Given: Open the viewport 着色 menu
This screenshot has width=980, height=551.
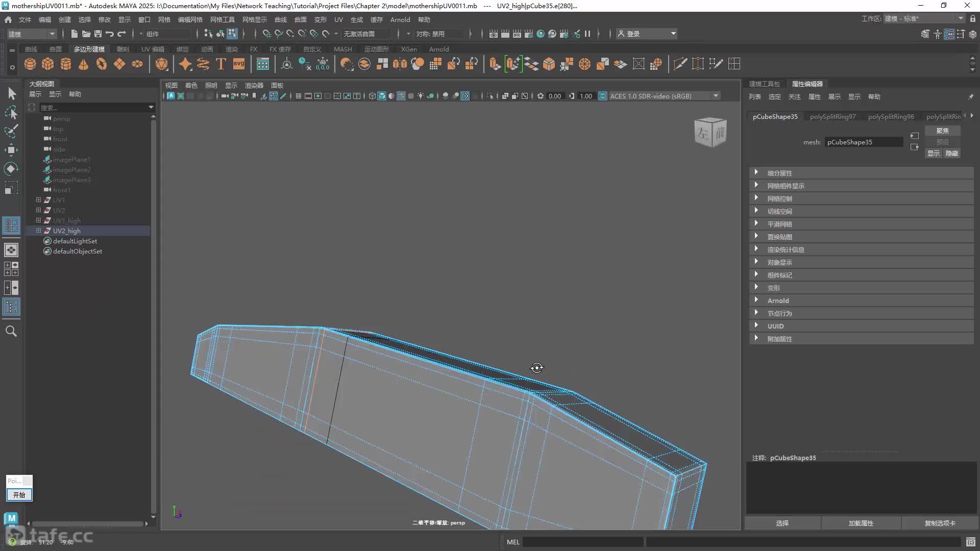Looking at the screenshot, I should [191, 85].
